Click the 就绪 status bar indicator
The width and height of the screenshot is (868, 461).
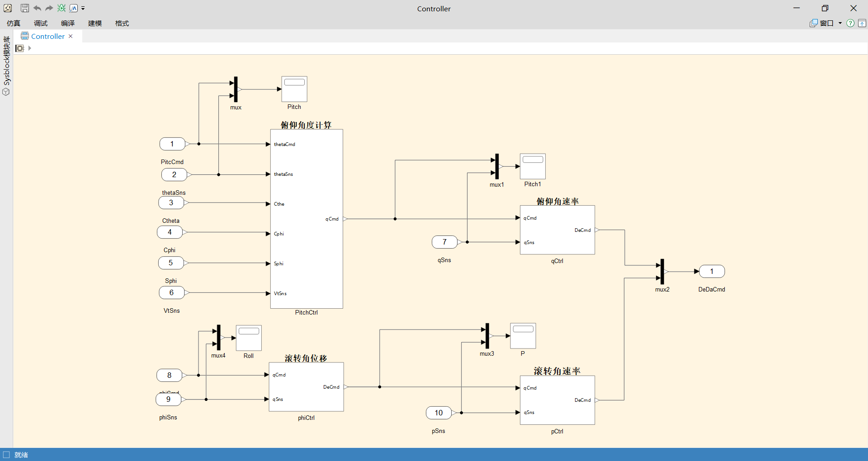(21, 454)
